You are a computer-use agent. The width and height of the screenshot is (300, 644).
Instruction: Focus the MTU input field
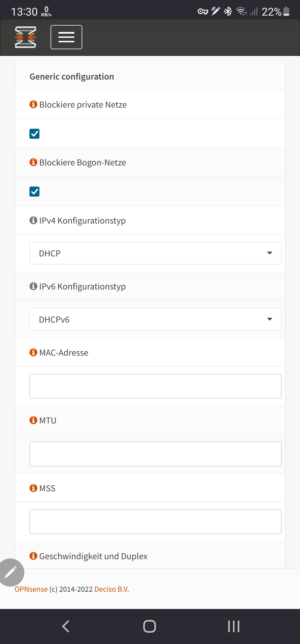pyautogui.click(x=156, y=454)
